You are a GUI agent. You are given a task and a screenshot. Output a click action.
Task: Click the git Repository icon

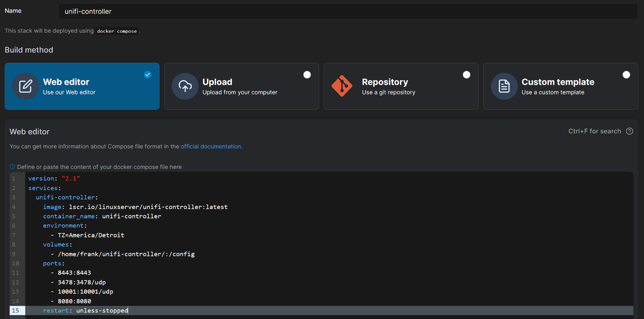pos(342,86)
